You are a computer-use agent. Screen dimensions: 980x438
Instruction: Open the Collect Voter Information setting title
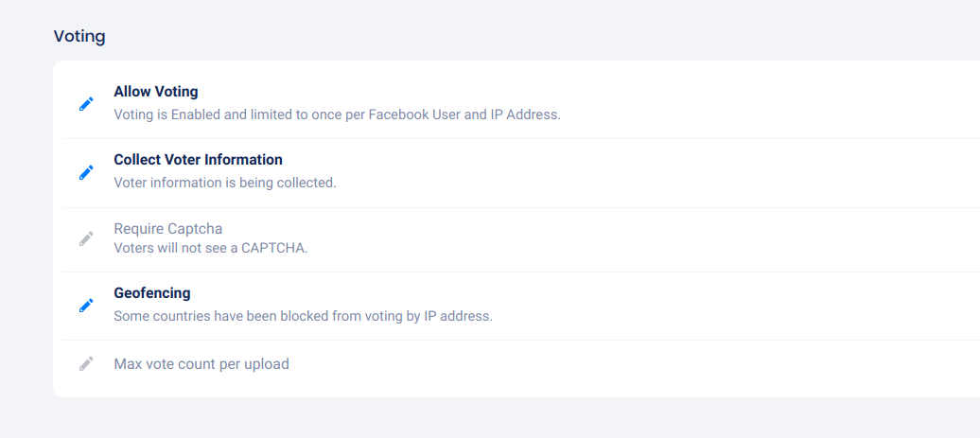click(x=198, y=160)
